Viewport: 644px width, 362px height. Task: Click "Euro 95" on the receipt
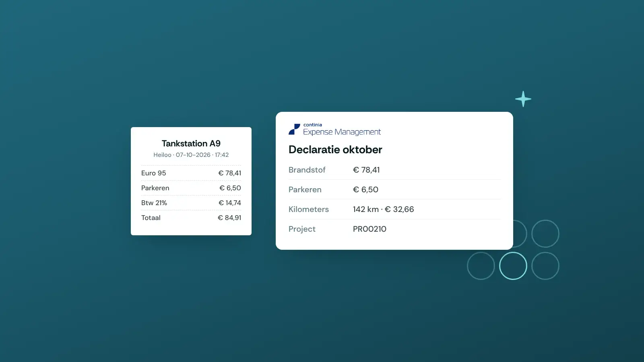coord(154,173)
